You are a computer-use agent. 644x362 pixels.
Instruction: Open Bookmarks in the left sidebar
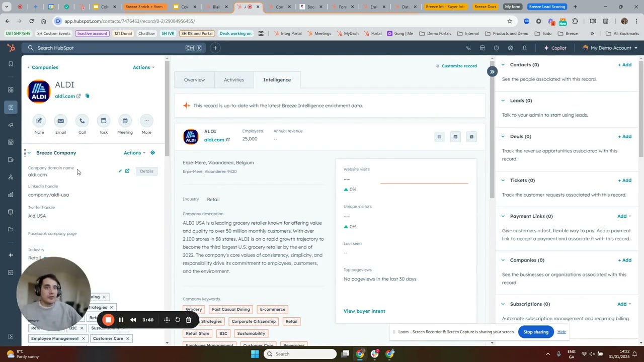pos(11,64)
